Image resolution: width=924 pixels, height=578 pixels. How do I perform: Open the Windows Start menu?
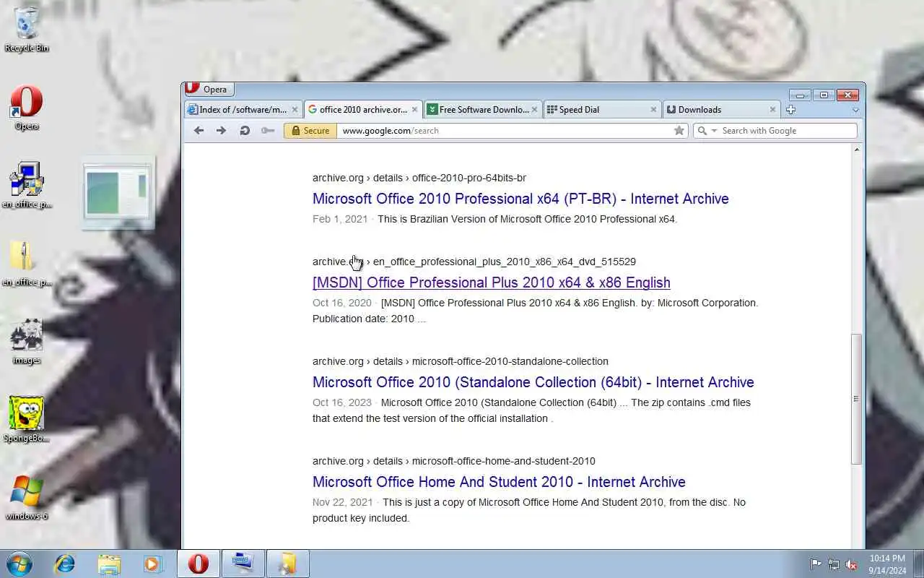pos(19,564)
